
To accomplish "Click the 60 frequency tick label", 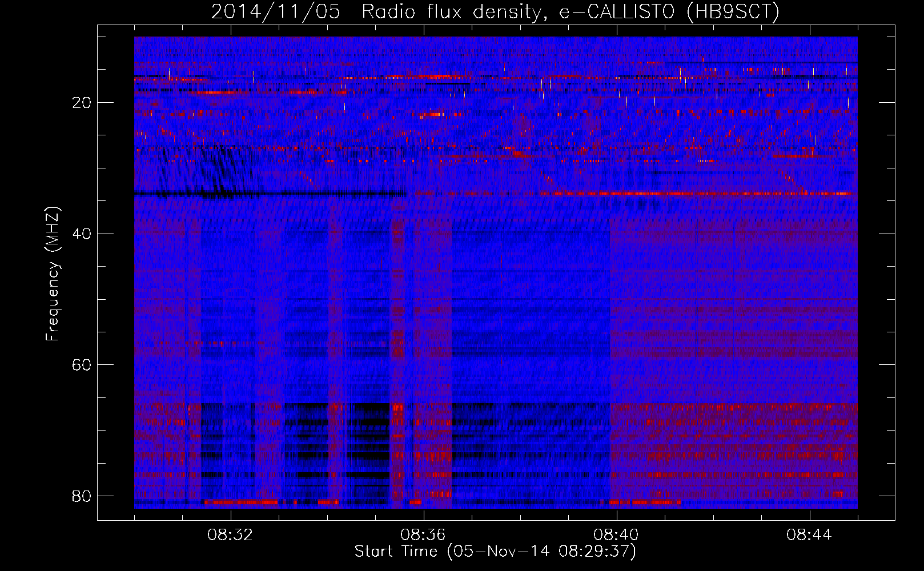I will (x=82, y=364).
